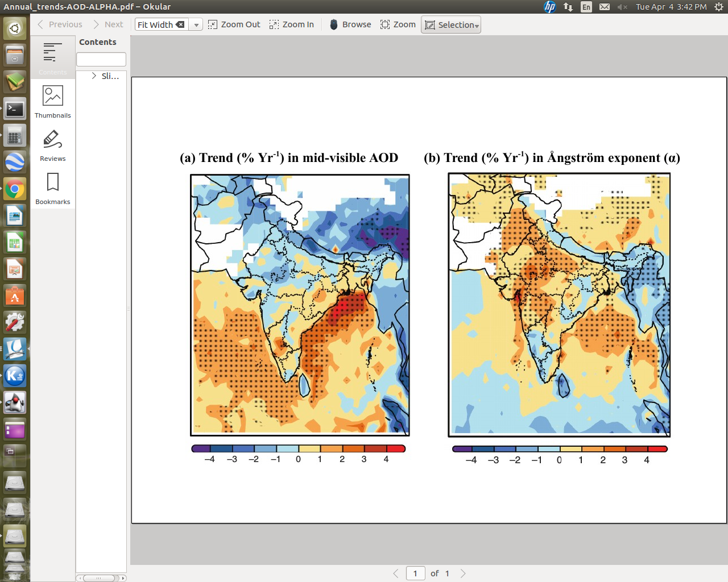Click the contents search input field
The height and width of the screenshot is (582, 728).
pyautogui.click(x=101, y=59)
